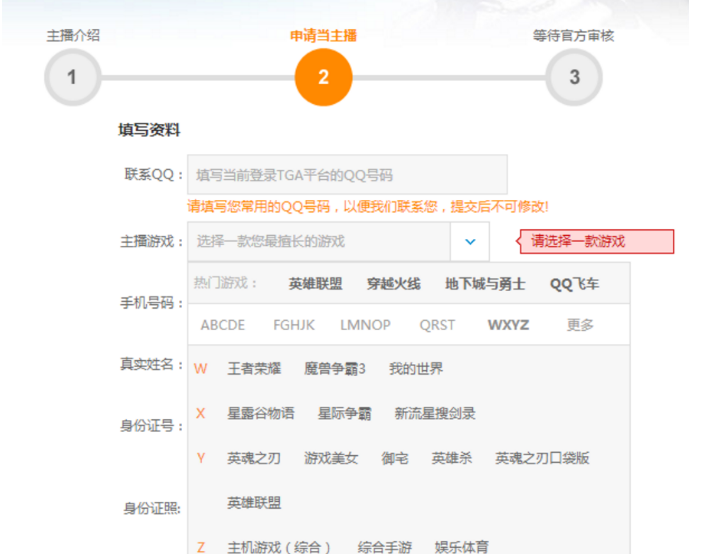Choose 主机游戏（综合） in the Z row
The height and width of the screenshot is (560, 701).
tap(279, 547)
